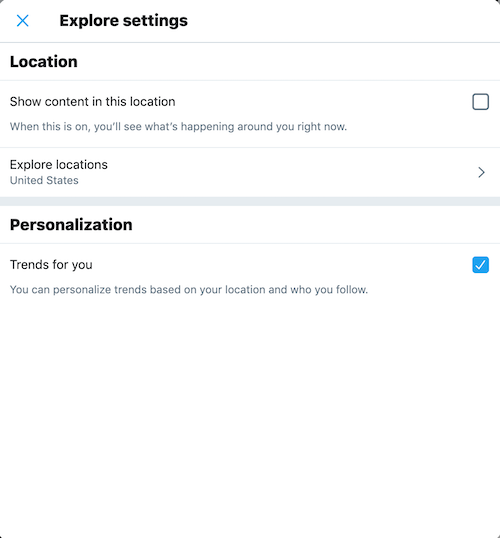Close the Explore settings dialog
The width and height of the screenshot is (500, 538).
(x=23, y=21)
